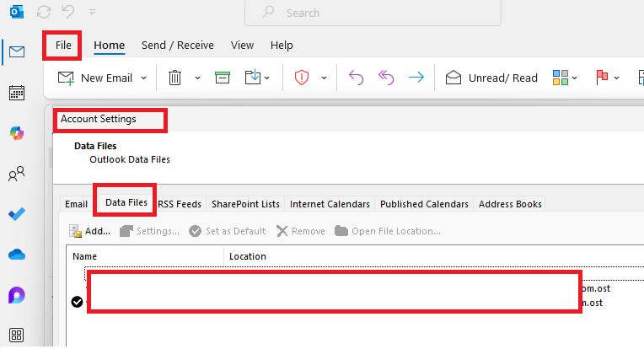Click Open File Location... button
The image size is (644, 349).
tap(387, 231)
